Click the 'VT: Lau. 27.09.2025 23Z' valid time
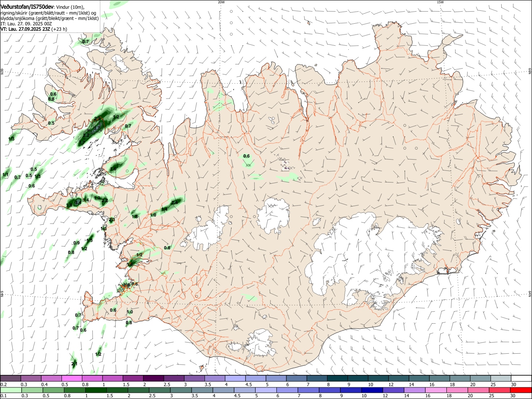This screenshot has width=532, height=399. [x=25, y=29]
